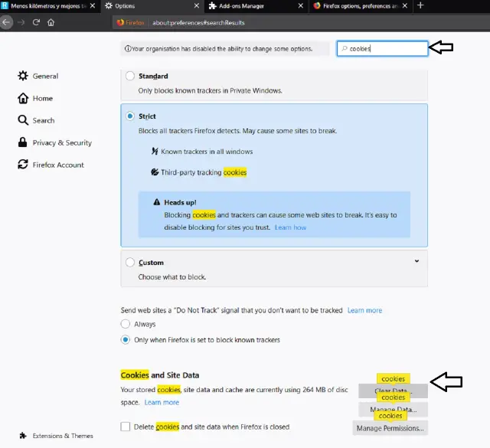Go to browser home page icon

point(51,22)
